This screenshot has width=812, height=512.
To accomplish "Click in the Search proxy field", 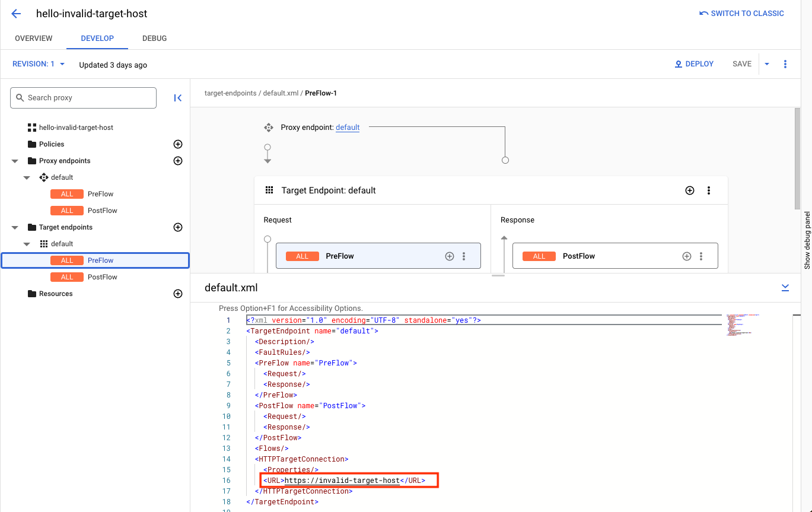I will (x=83, y=98).
